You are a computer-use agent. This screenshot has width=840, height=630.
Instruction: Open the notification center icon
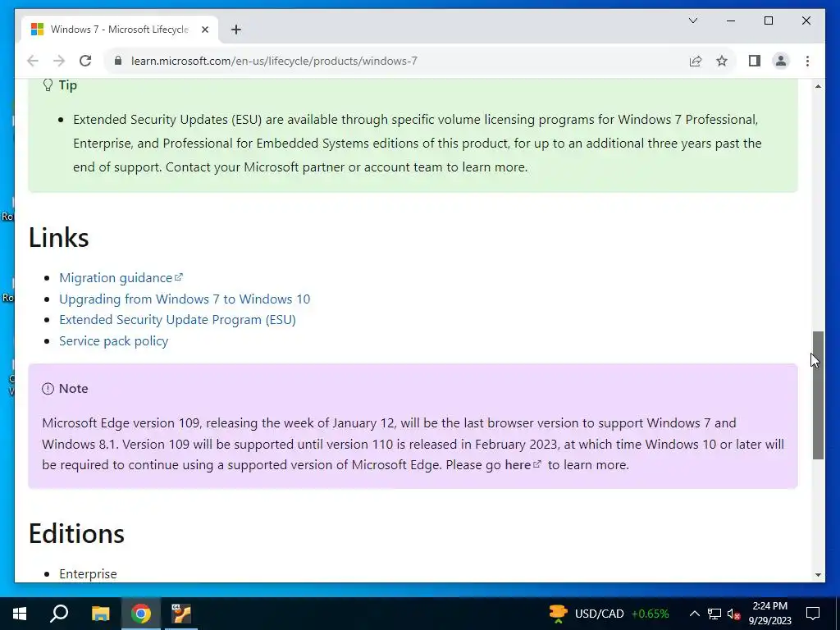[x=813, y=614]
